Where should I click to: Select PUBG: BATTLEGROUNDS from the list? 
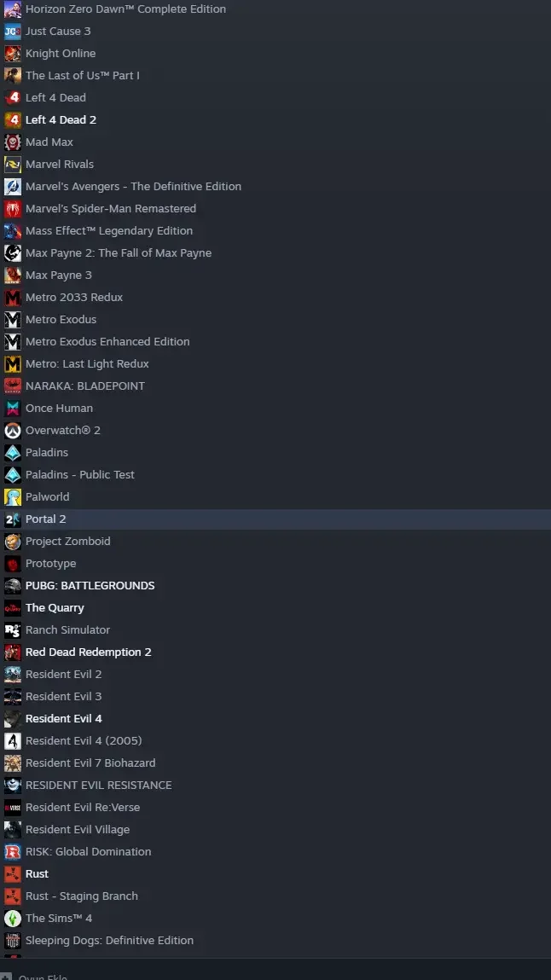(275, 586)
